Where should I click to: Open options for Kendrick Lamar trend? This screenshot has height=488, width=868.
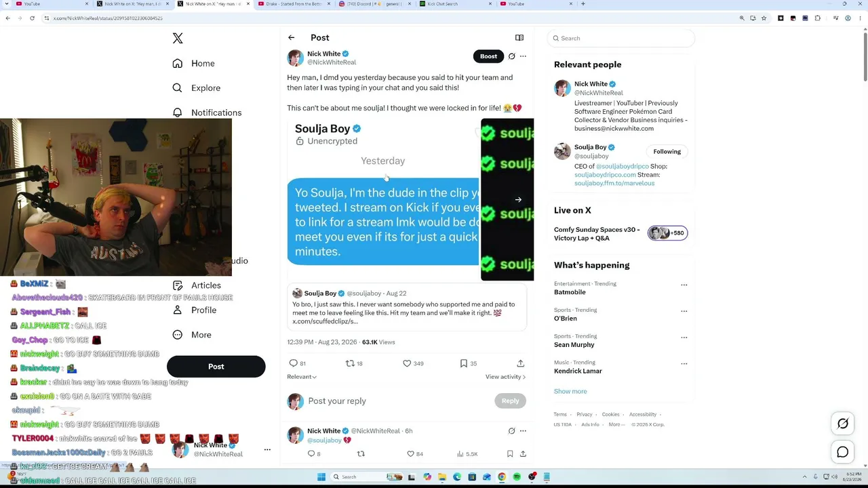pos(684,364)
